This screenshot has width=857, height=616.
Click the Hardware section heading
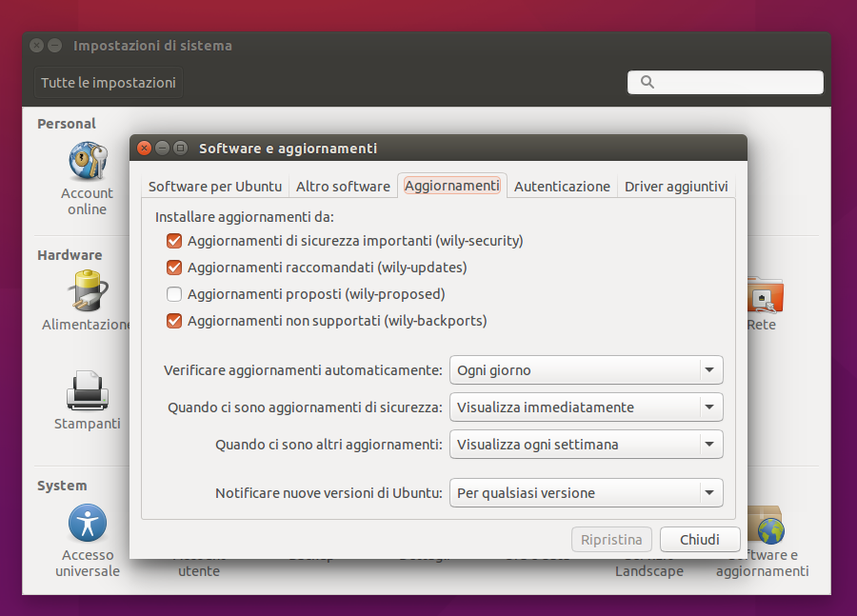pyautogui.click(x=70, y=255)
